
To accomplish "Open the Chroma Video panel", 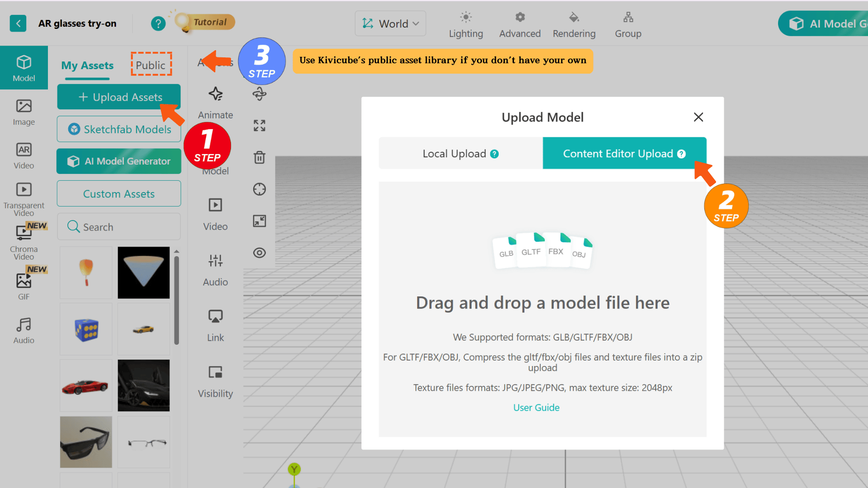I will (24, 238).
